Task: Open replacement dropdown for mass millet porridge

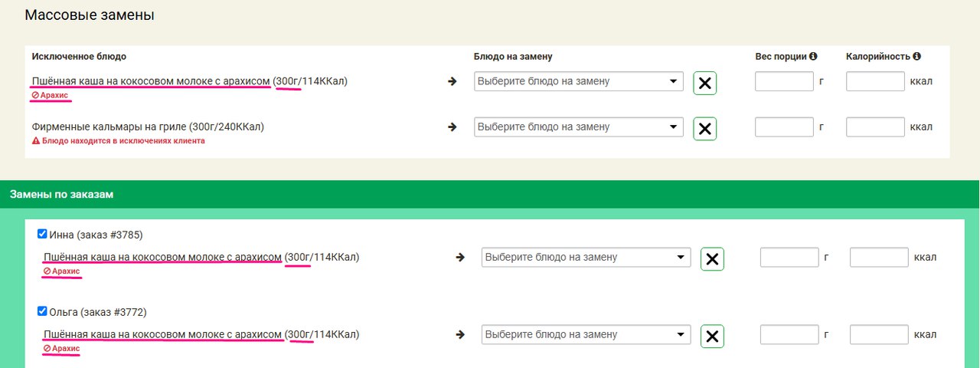Action: click(x=578, y=81)
